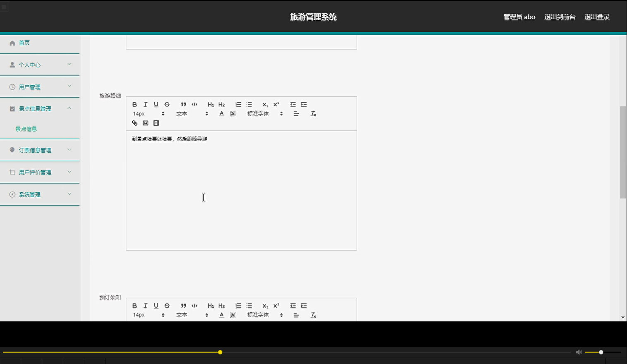Toggle italic in 预订须知 editor
627x364 pixels.
(x=145, y=306)
